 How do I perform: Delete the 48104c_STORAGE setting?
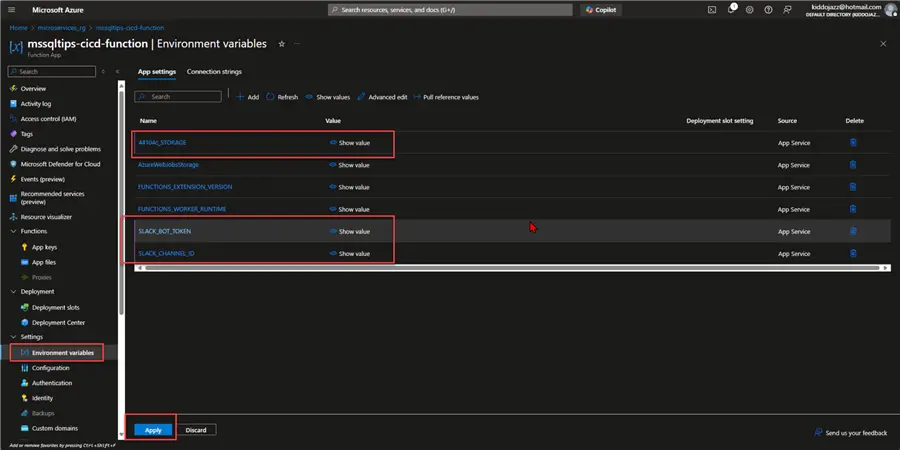tap(853, 142)
